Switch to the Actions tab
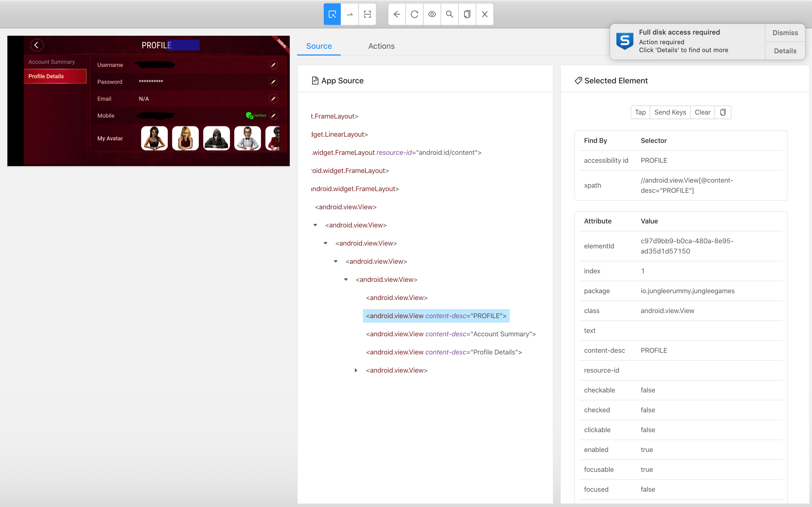The image size is (812, 507). tap(381, 46)
